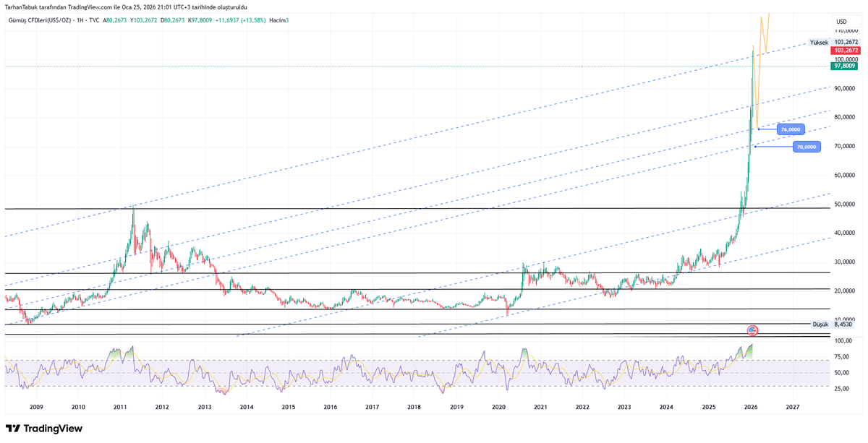Image resolution: width=868 pixels, height=443 pixels.
Task: Click the K97,8009 close value
Action: [x=202, y=20]
